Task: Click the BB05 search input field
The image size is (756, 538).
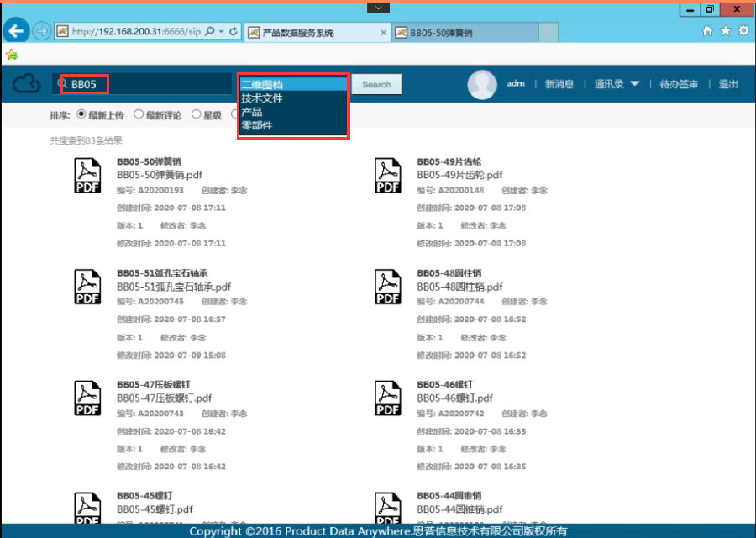Action: pos(142,84)
